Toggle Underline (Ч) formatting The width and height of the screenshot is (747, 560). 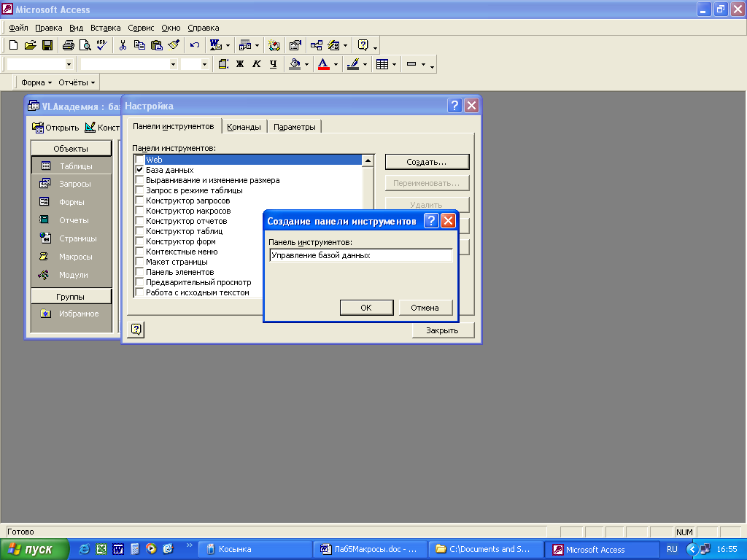[x=273, y=64]
